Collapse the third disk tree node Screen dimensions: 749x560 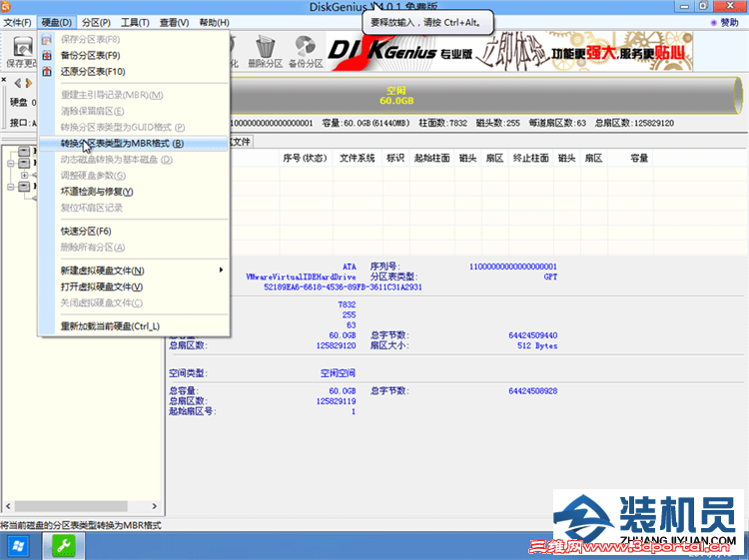[11, 187]
